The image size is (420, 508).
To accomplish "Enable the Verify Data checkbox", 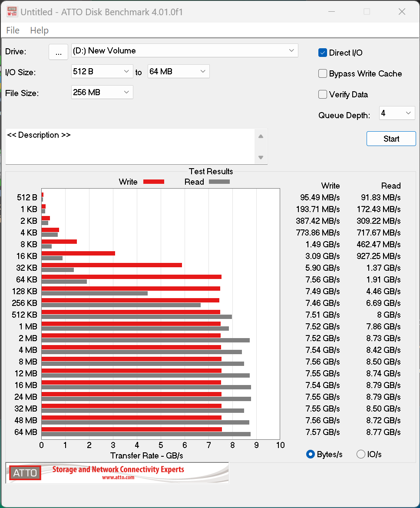I will tap(323, 94).
